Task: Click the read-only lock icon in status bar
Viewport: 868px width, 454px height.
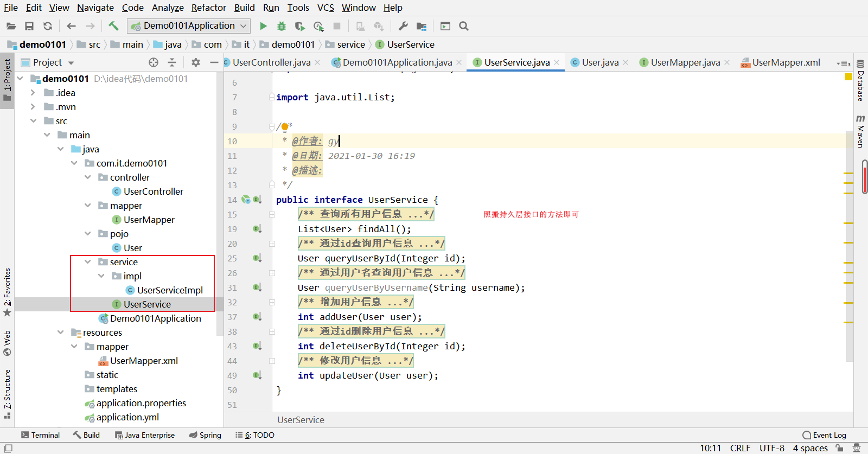Action: 839,448
